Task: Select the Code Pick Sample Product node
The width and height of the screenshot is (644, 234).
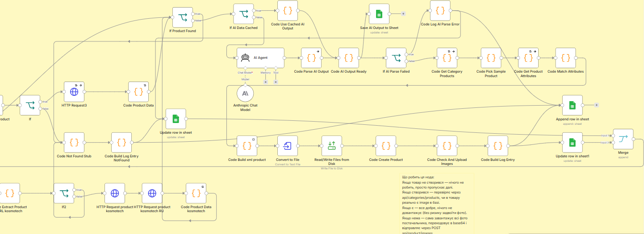Action: click(x=491, y=58)
